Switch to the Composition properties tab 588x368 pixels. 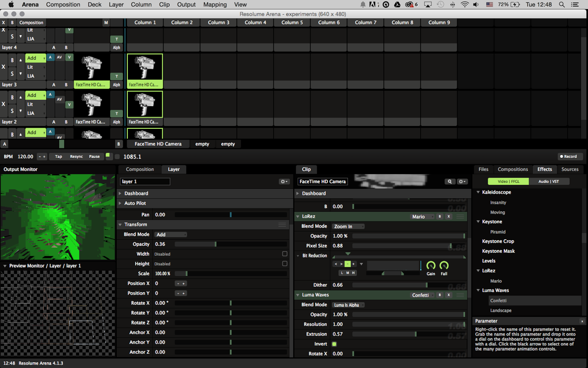[x=140, y=169]
